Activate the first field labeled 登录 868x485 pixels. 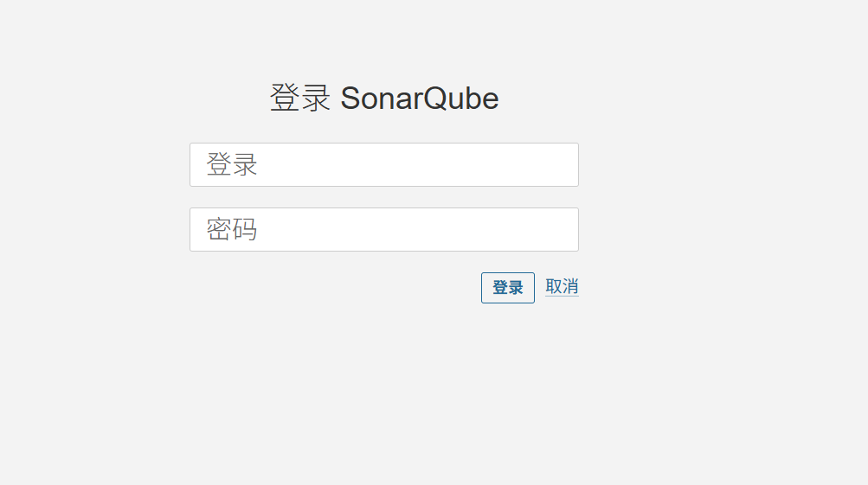point(383,164)
